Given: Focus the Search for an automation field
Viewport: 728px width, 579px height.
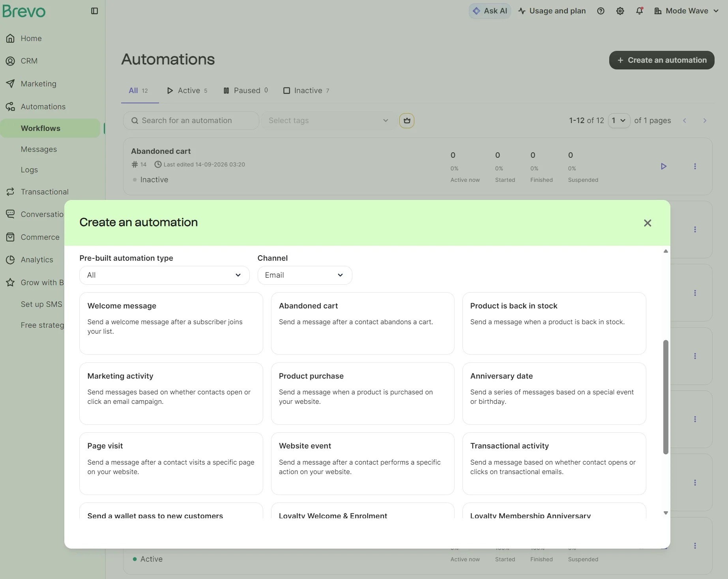Looking at the screenshot, I should (x=191, y=121).
